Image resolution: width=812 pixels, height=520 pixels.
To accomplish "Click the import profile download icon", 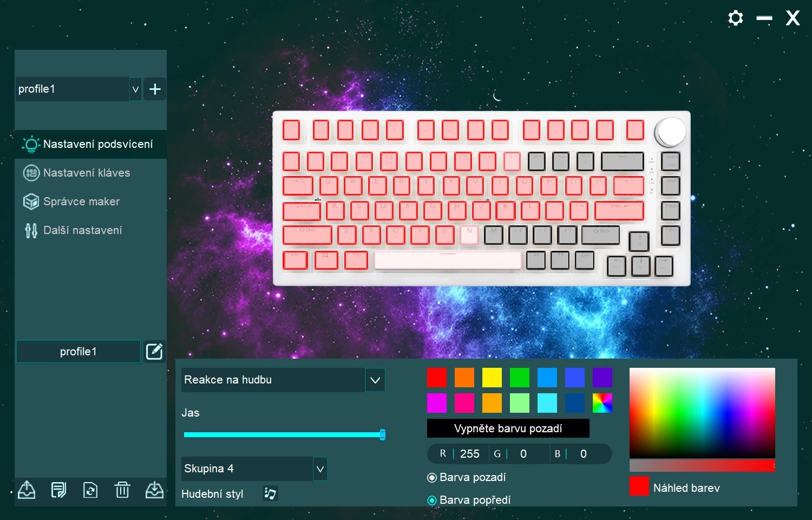I will coord(154,490).
